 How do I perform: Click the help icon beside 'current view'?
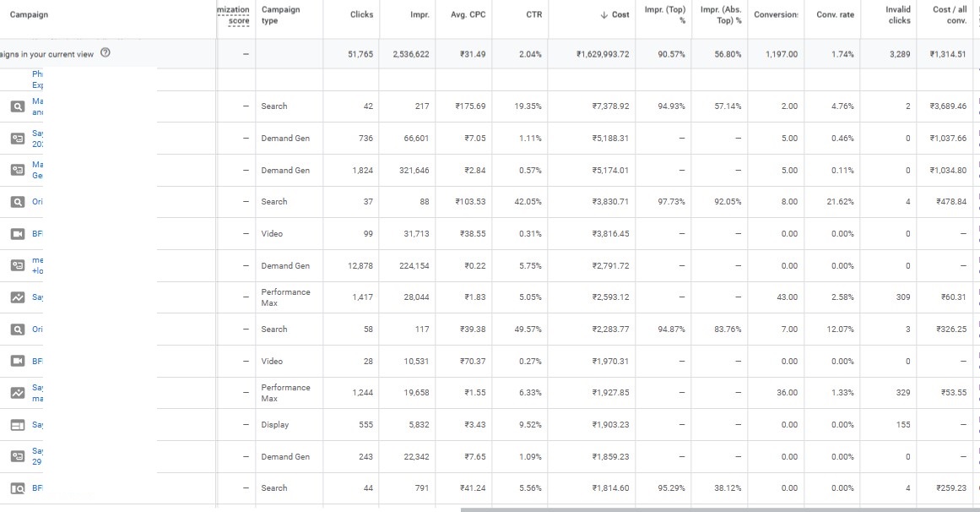pos(106,53)
